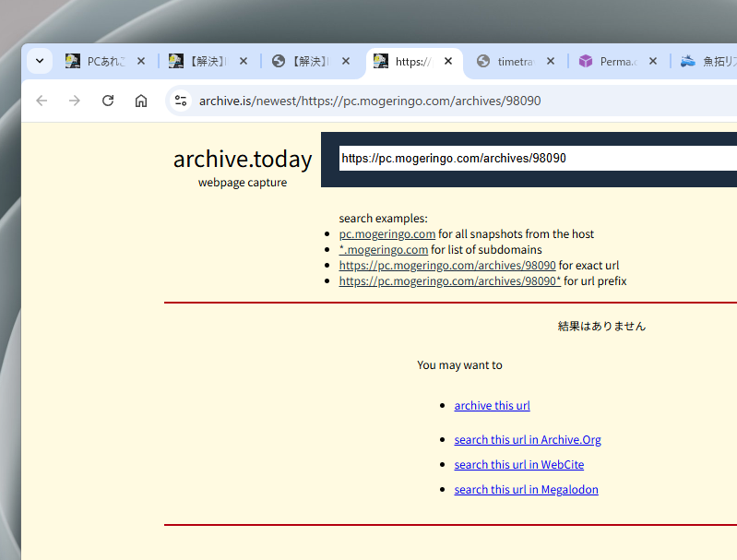Switch to the 【解決】 tab with globe favicon
Viewport: 737px width, 560px height.
point(310,61)
